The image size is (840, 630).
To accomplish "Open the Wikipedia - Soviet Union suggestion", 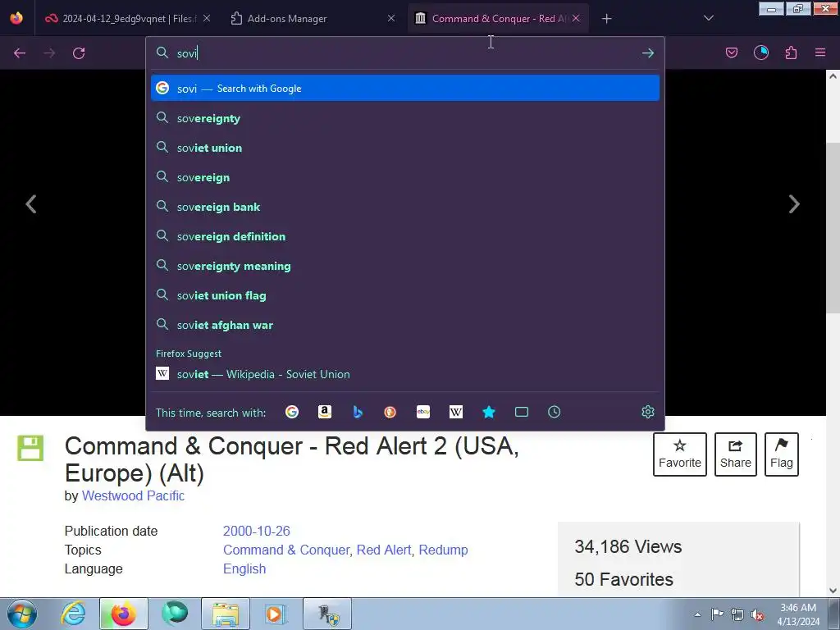I will tap(405, 374).
